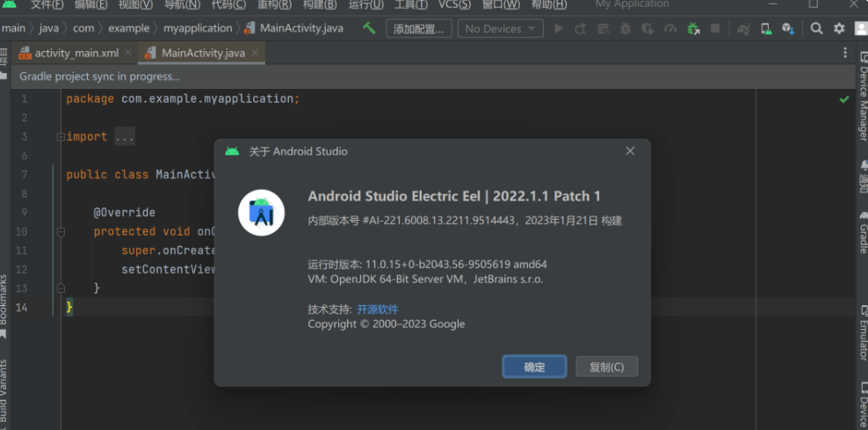The image size is (868, 430).
Task: Open the 代码(C) menu
Action: tap(228, 4)
